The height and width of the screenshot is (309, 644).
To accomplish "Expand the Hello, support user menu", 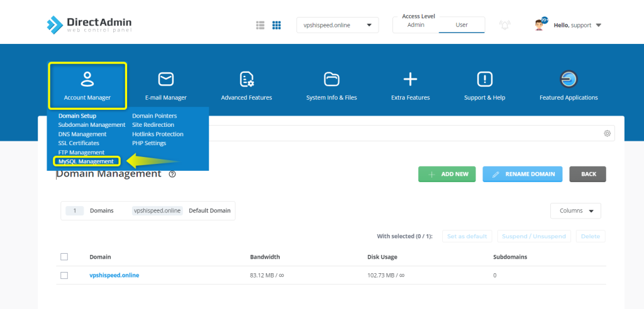I will (577, 25).
